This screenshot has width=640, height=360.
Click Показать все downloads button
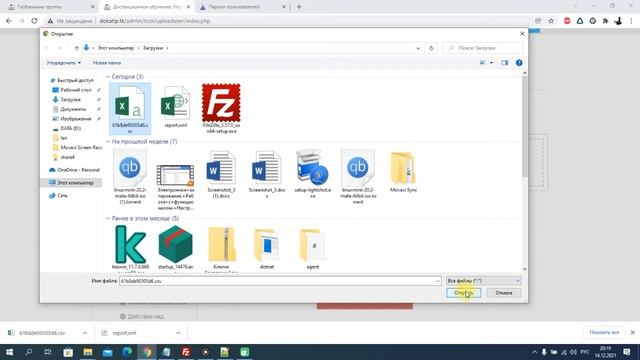point(604,333)
